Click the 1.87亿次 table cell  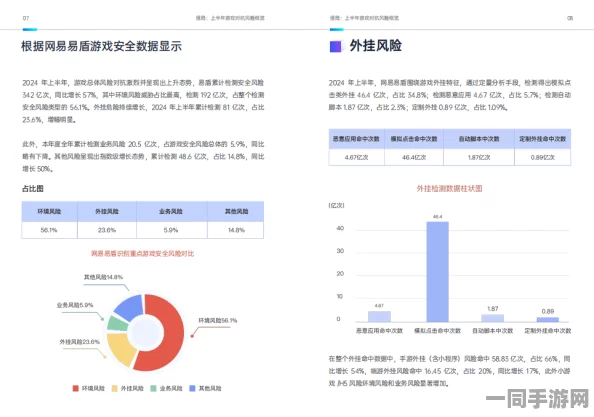point(479,157)
